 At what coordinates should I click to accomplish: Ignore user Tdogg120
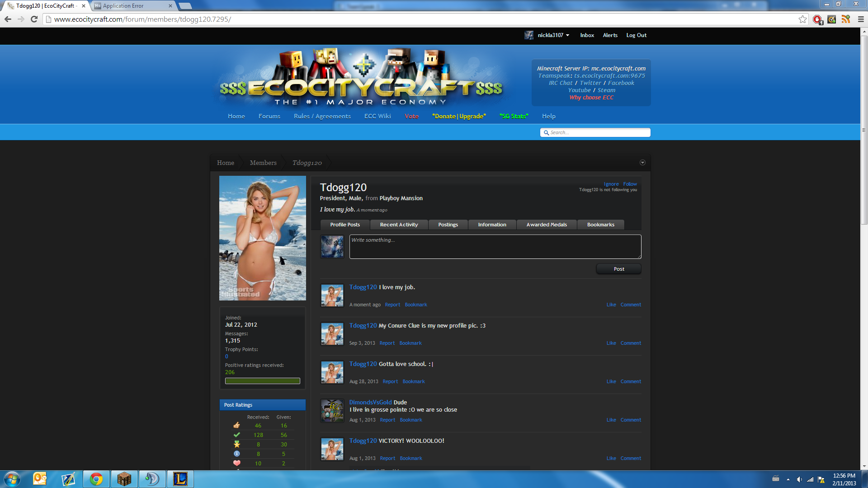[x=611, y=184]
